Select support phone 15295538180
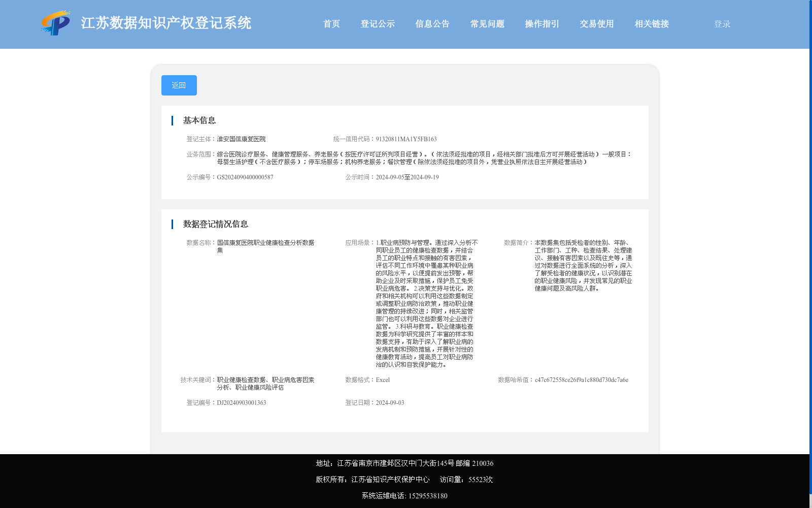812x508 pixels. pos(428,496)
